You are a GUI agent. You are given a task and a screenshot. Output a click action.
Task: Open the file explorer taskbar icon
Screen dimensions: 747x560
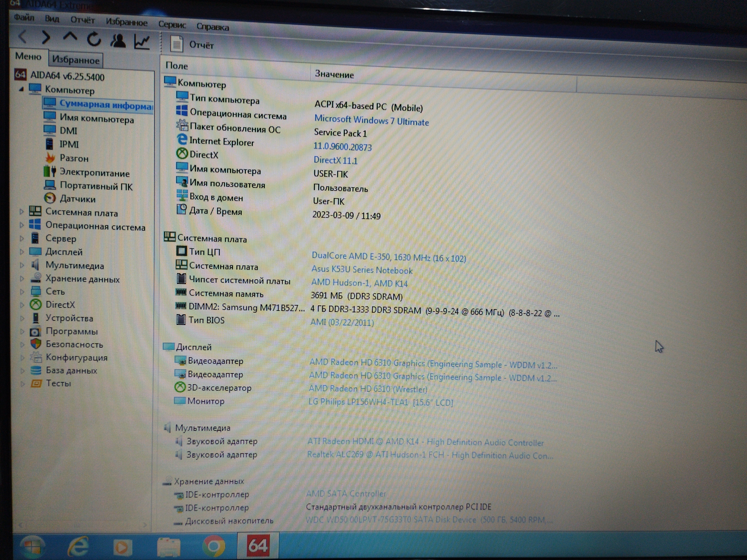(x=168, y=547)
